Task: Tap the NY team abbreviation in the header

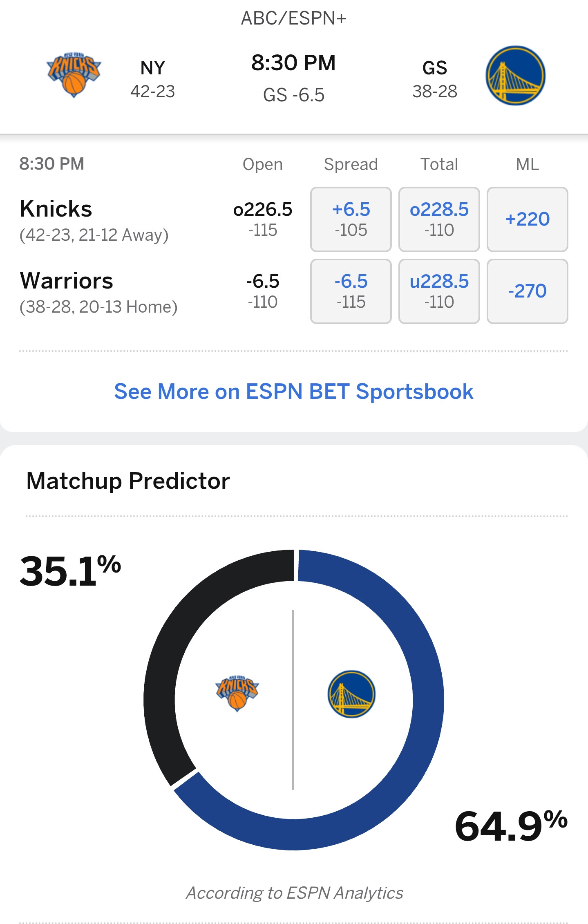Action: click(152, 68)
